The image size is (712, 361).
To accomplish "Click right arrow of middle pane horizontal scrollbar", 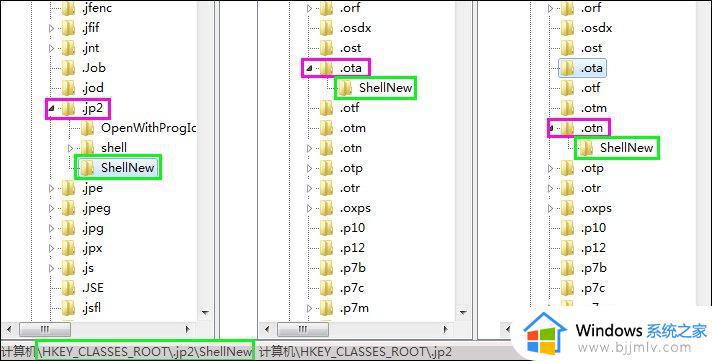I will click(446, 329).
